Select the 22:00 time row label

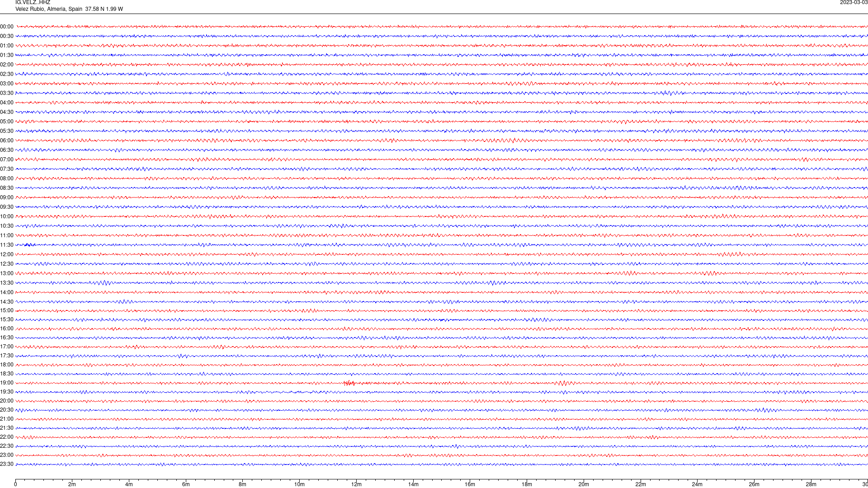(7, 437)
